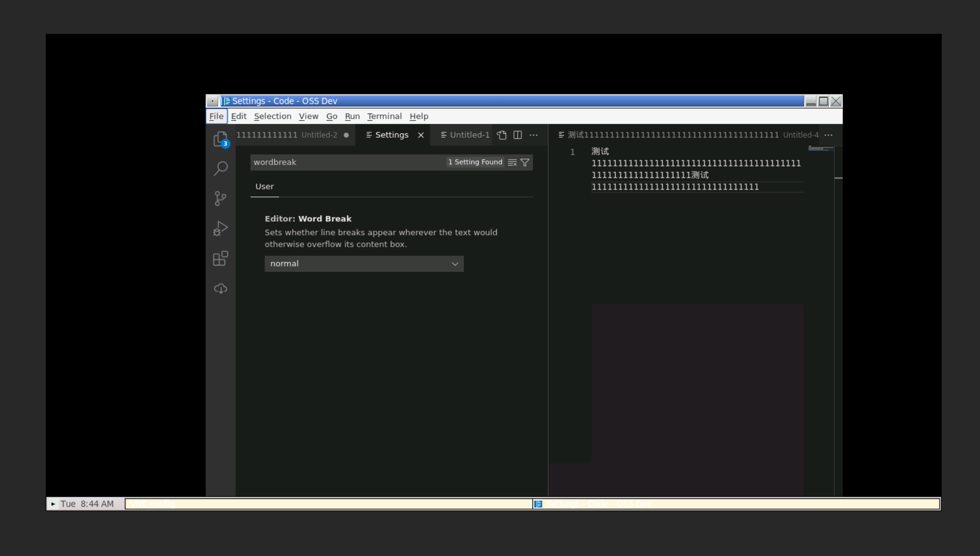
Task: Click the cloud download icon in activity bar
Action: [x=220, y=288]
